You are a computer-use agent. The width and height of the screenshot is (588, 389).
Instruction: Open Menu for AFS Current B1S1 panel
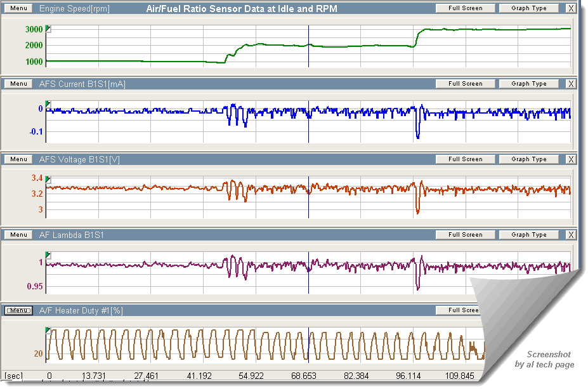click(x=18, y=84)
